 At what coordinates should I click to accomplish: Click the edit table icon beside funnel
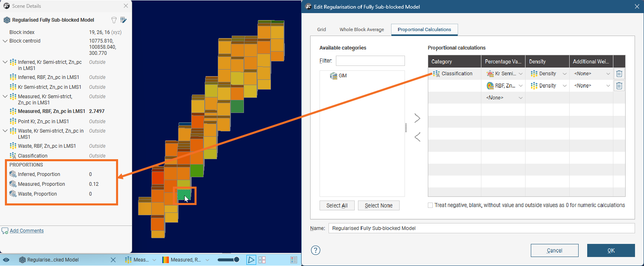pos(123,20)
